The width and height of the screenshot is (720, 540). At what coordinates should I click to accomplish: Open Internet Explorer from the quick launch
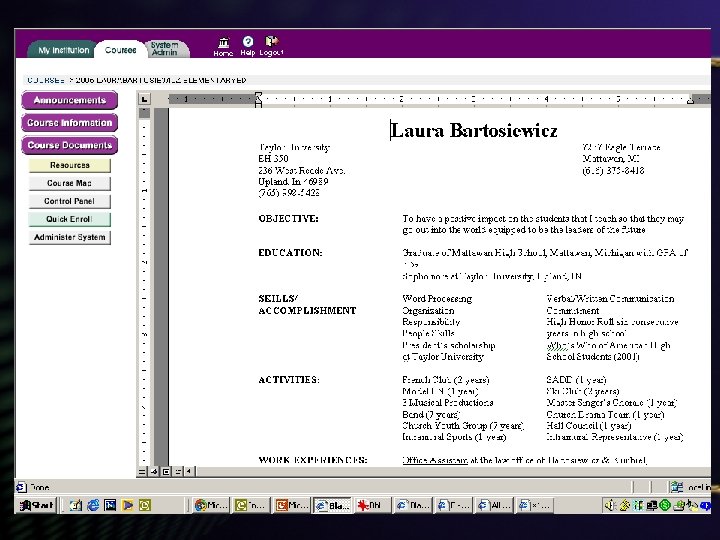click(91, 506)
